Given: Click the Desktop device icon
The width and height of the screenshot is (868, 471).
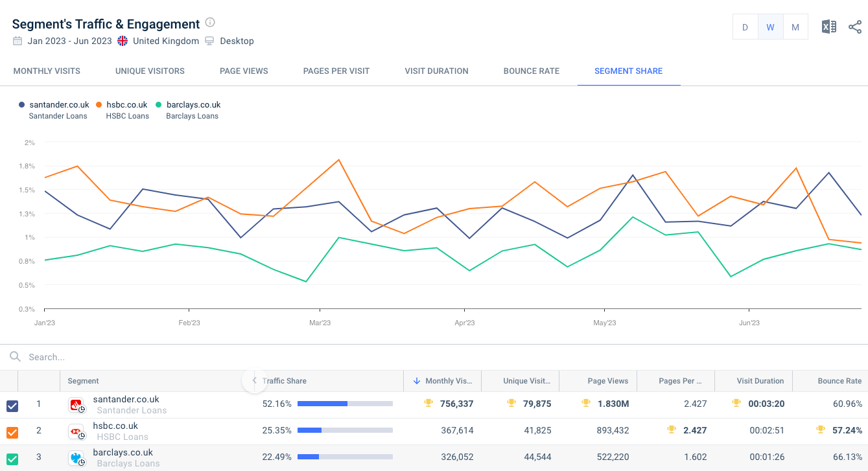Looking at the screenshot, I should coord(209,41).
